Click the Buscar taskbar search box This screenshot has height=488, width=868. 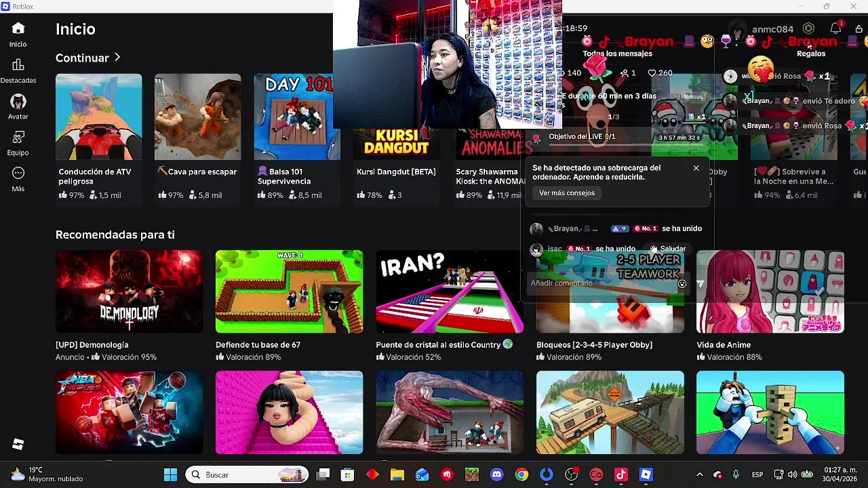click(x=248, y=474)
